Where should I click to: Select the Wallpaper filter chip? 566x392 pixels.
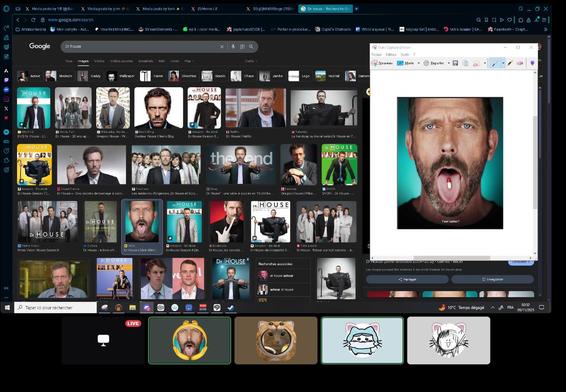point(121,76)
